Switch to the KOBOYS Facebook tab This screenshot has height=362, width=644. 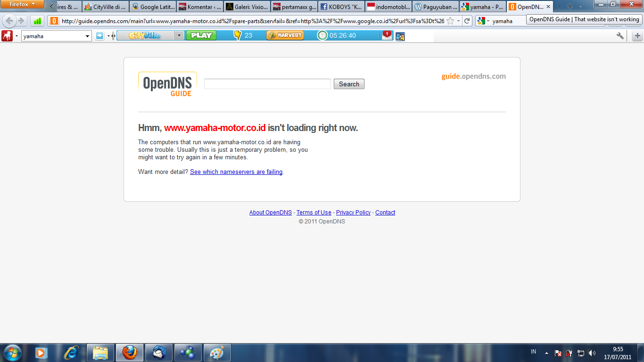coord(341,7)
